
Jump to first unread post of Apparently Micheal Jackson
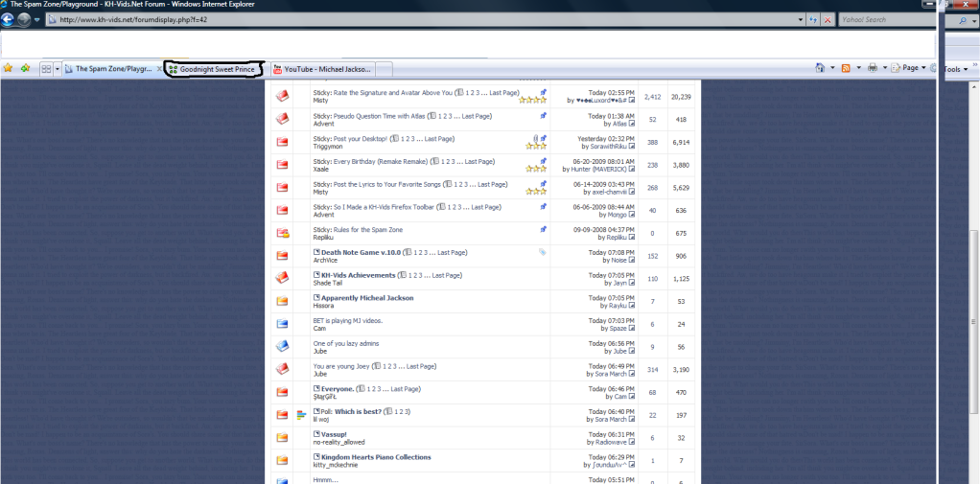pos(316,298)
